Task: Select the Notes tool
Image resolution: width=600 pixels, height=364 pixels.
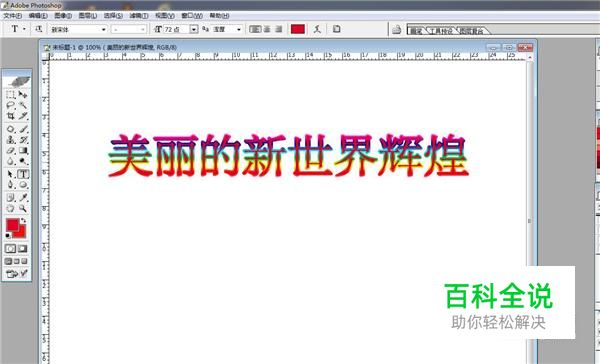Action: tap(11, 198)
